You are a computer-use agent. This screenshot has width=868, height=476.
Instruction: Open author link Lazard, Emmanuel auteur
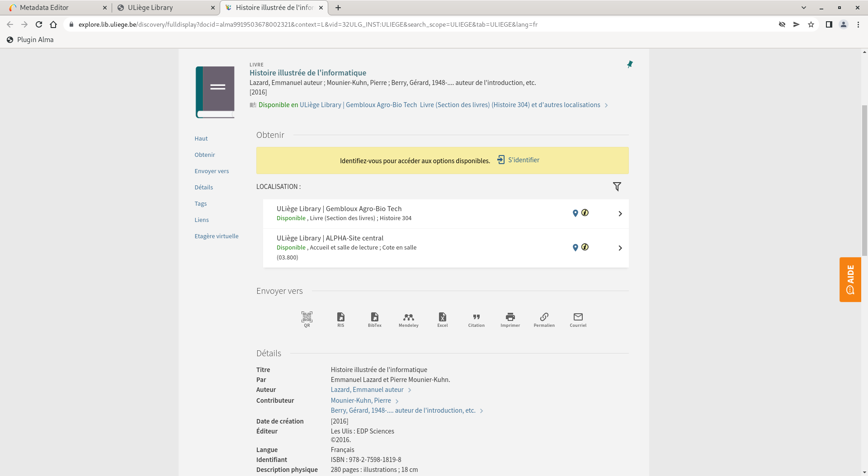click(x=367, y=390)
